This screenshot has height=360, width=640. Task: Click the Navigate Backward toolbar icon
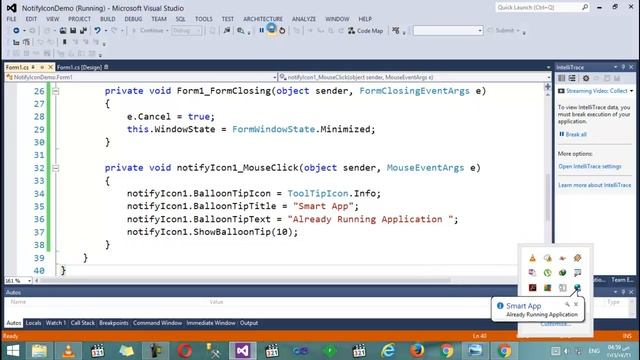16,31
